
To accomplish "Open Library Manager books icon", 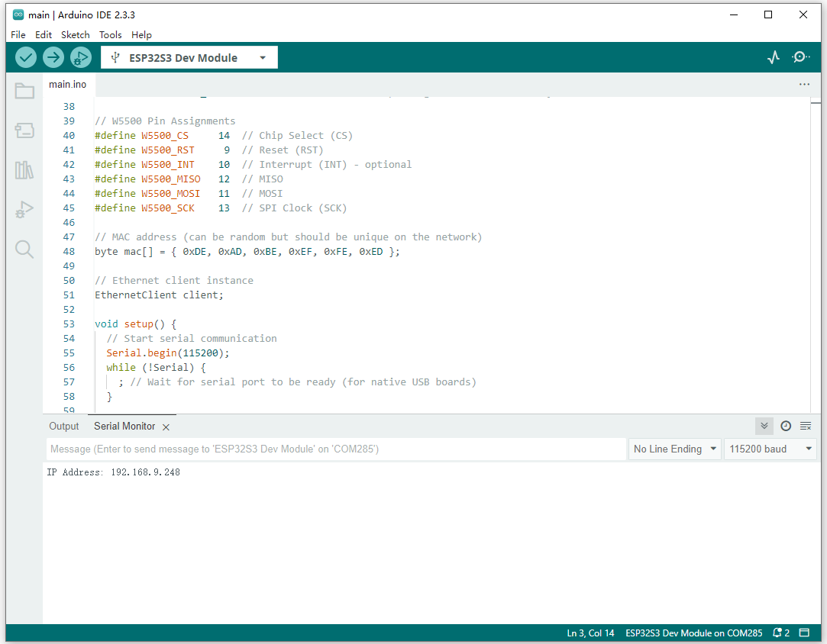I will (24, 170).
